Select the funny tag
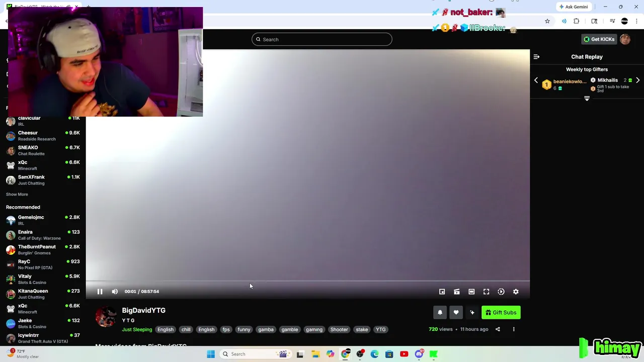The width and height of the screenshot is (644, 362). (244, 329)
